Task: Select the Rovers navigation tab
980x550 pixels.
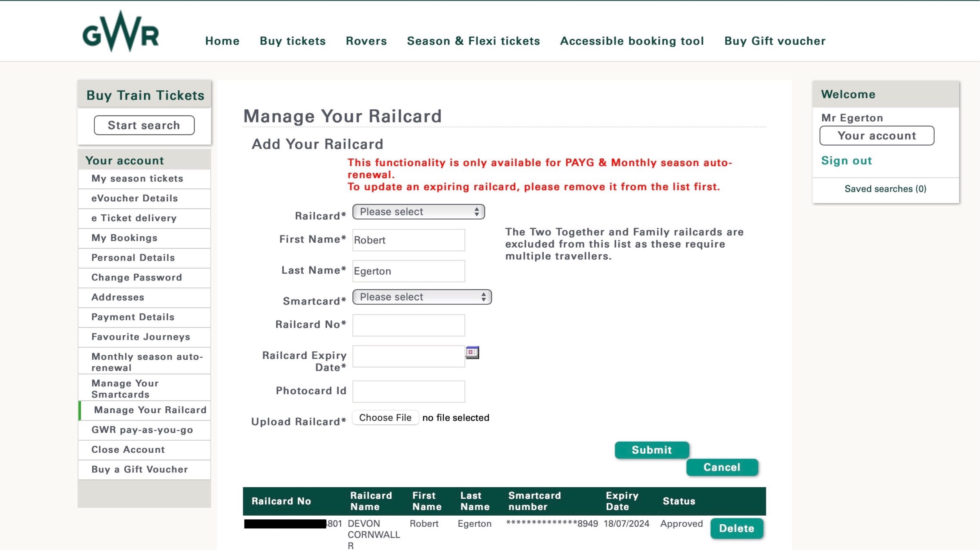Action: [366, 41]
